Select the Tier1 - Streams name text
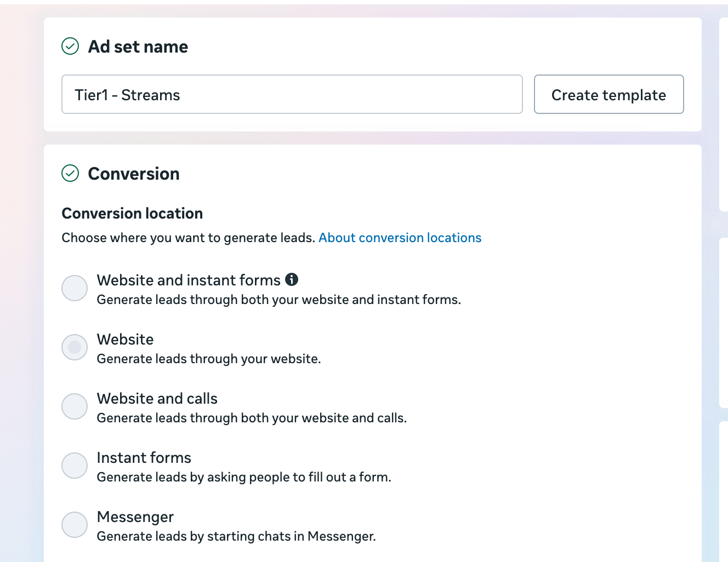Screen dimensions: 728x562 (x=127, y=95)
